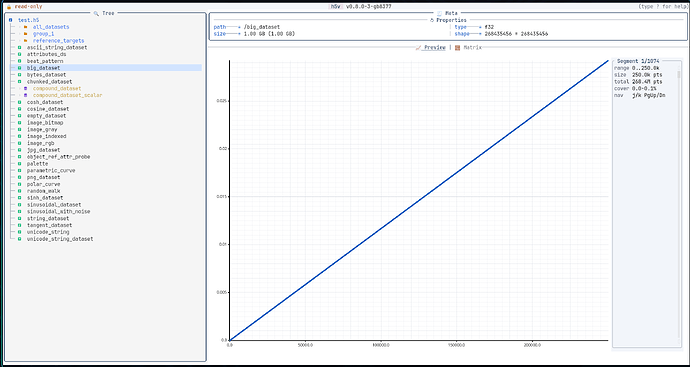The height and width of the screenshot is (367, 690).
Task: Switch to the Matrix tab
Action: point(473,48)
